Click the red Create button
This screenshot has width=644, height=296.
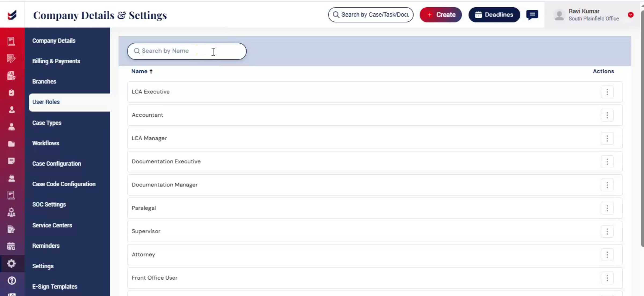[441, 15]
